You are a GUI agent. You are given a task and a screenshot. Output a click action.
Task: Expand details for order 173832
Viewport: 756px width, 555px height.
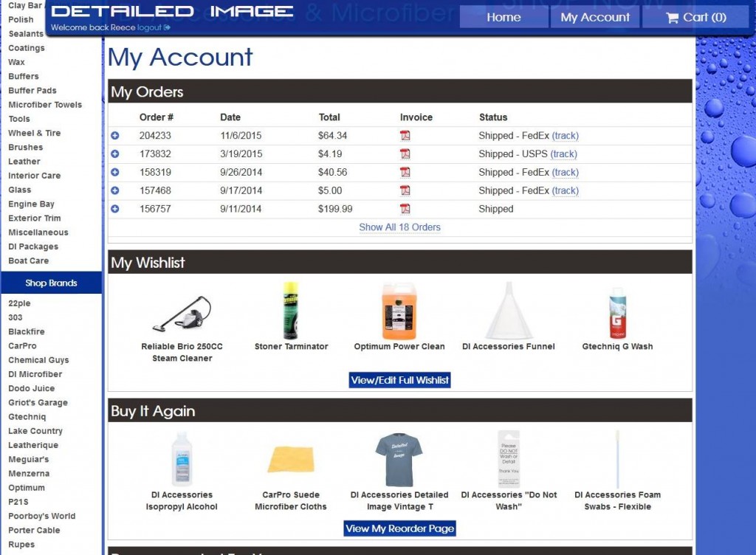[x=115, y=154]
